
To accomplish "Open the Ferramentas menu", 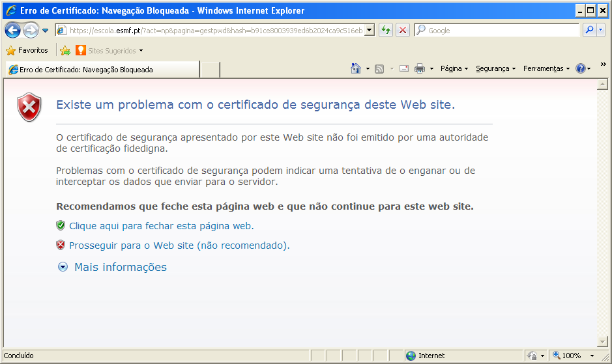I will coord(546,68).
